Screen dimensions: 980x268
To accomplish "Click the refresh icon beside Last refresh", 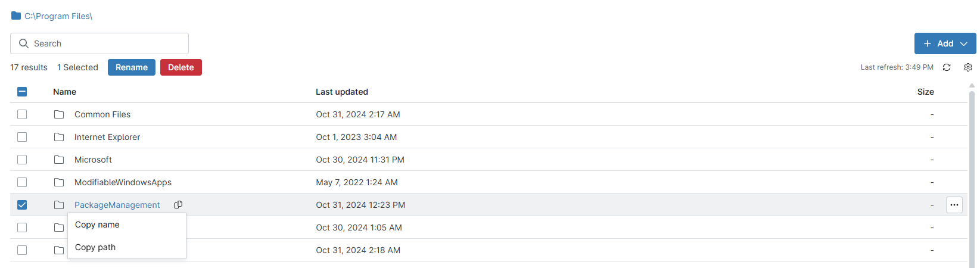I will [x=947, y=67].
